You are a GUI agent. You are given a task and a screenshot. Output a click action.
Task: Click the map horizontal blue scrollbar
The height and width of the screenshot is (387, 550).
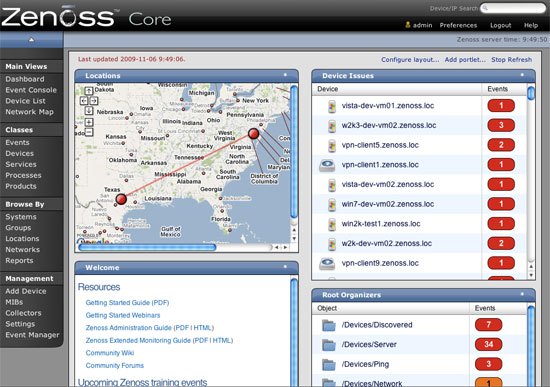147,247
